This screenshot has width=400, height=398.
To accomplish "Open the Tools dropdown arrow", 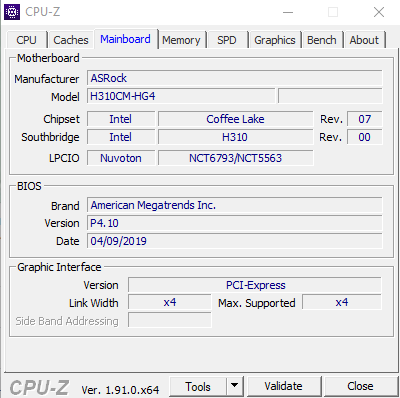I will (235, 386).
